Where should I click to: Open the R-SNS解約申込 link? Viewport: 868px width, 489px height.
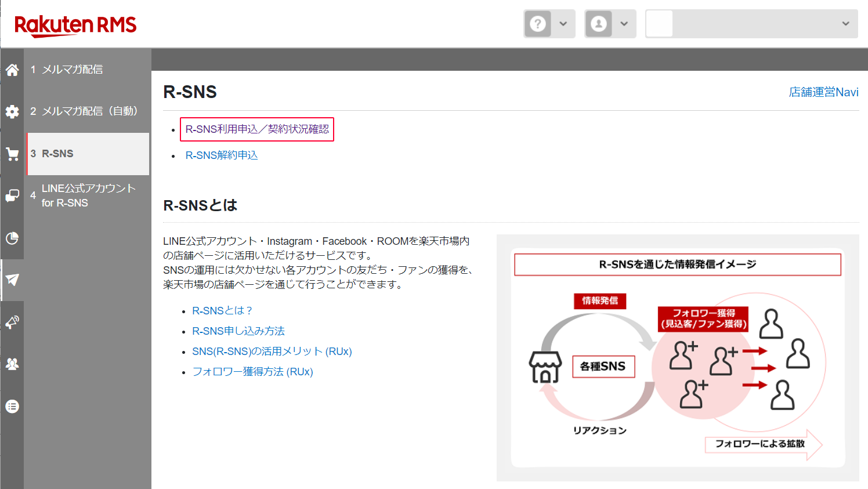[222, 155]
